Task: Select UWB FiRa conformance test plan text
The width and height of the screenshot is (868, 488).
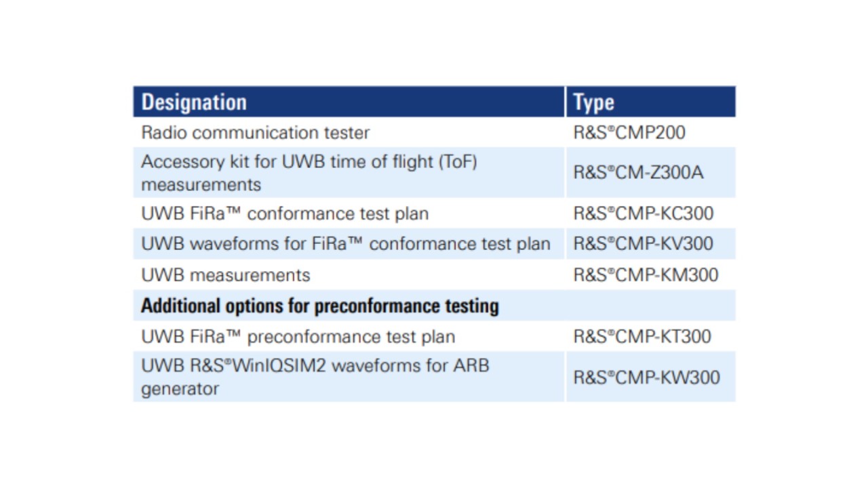Action: coord(285,213)
